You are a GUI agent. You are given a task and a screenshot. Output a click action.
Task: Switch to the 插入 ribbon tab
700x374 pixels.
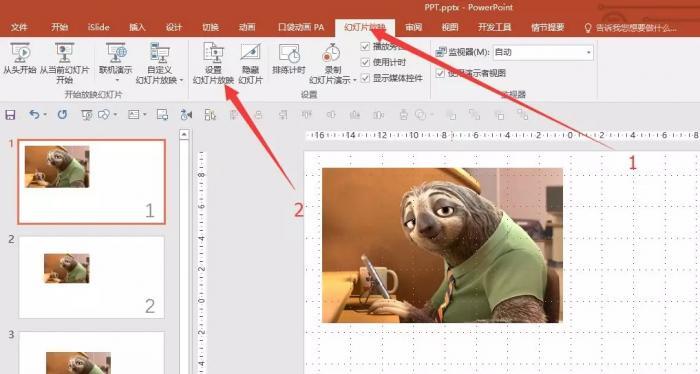point(137,27)
